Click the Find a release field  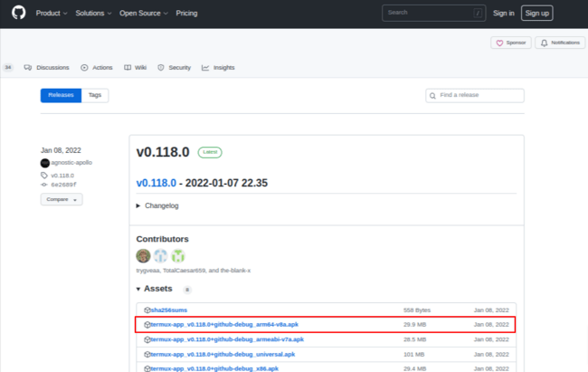point(475,95)
